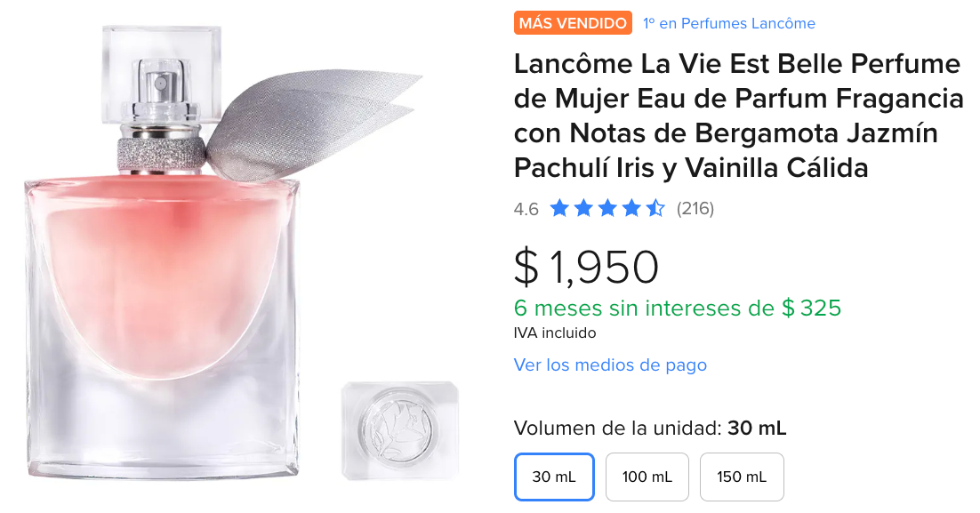Click the MÁS VENDIDO orange badge

(x=573, y=23)
